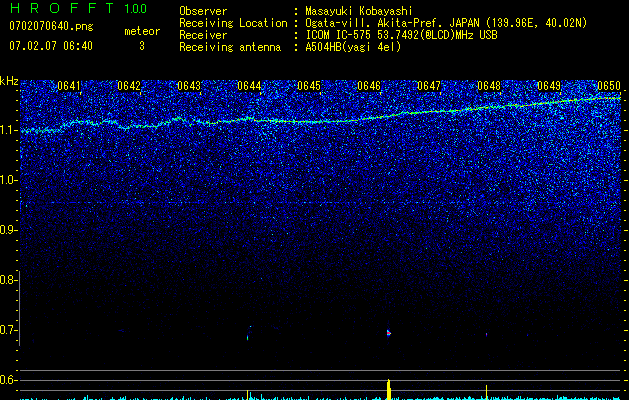This screenshot has width=629, height=400.
Task: Click the yellow signal spike below 0648
Action: tap(487, 392)
